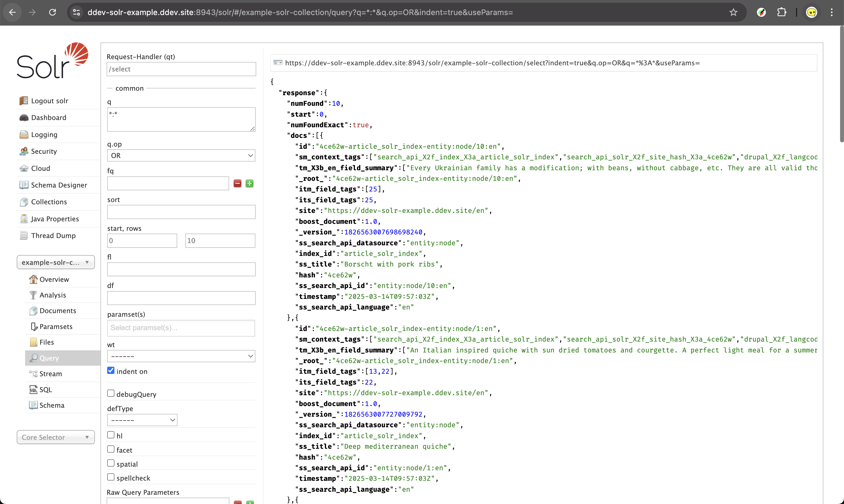844x504 pixels.
Task: Click the Thread Dump sidebar icon
Action: [24, 235]
